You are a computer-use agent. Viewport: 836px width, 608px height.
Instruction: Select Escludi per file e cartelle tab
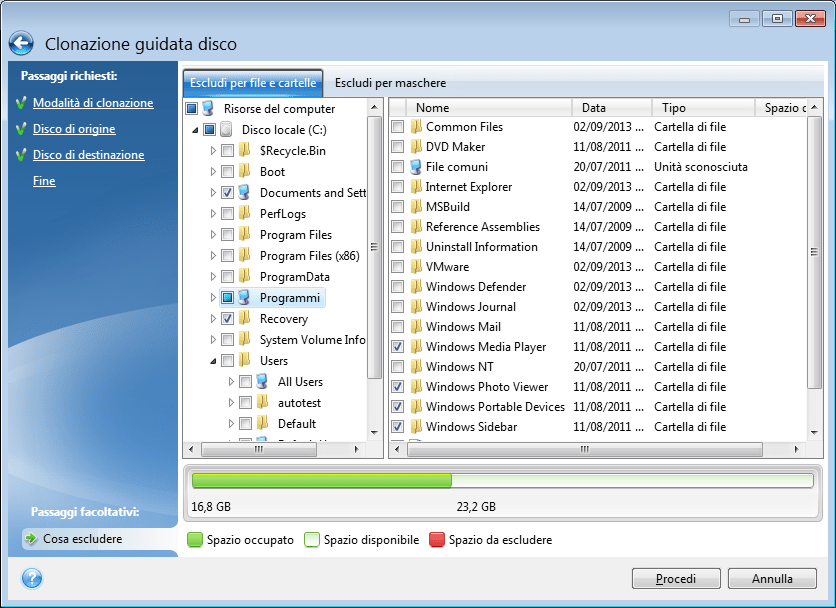pyautogui.click(x=253, y=83)
